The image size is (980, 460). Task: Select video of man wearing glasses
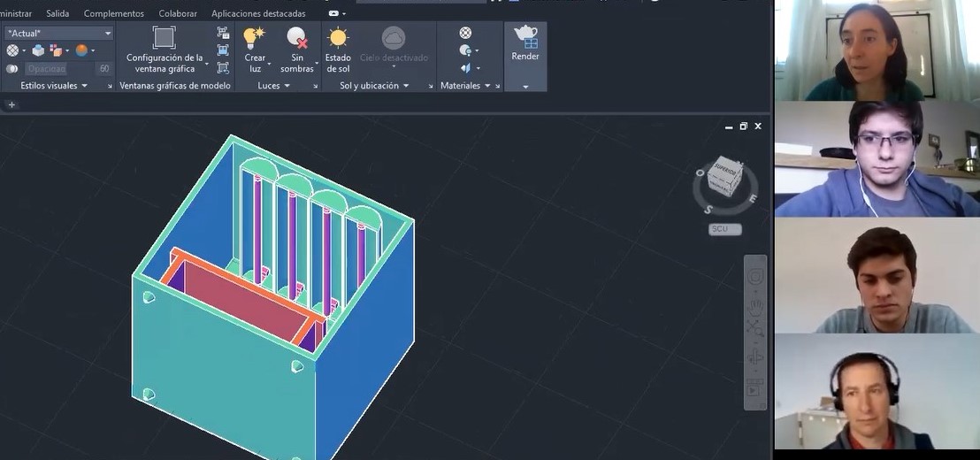(877, 159)
